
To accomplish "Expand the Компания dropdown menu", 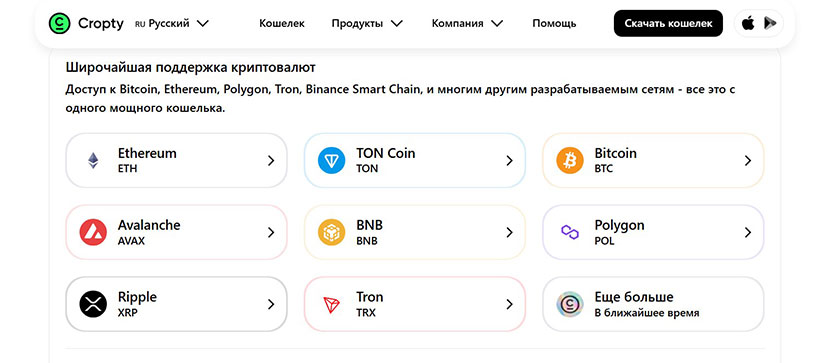I will pyautogui.click(x=467, y=24).
